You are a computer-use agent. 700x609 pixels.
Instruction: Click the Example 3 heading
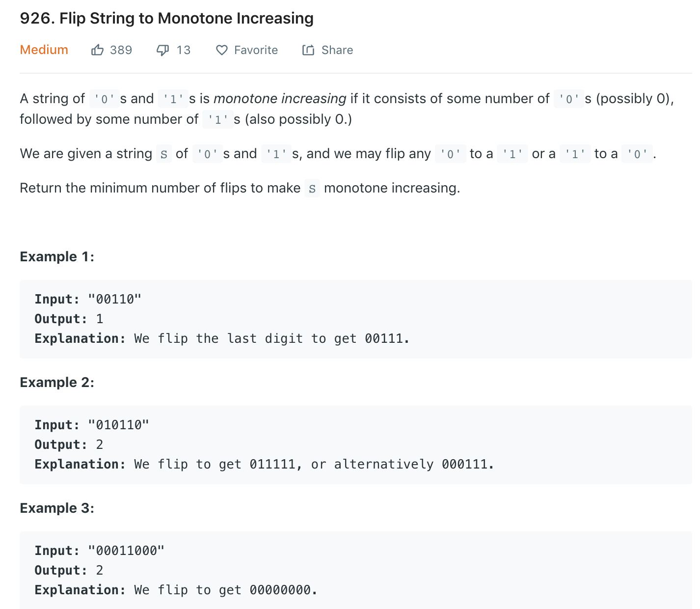click(57, 508)
